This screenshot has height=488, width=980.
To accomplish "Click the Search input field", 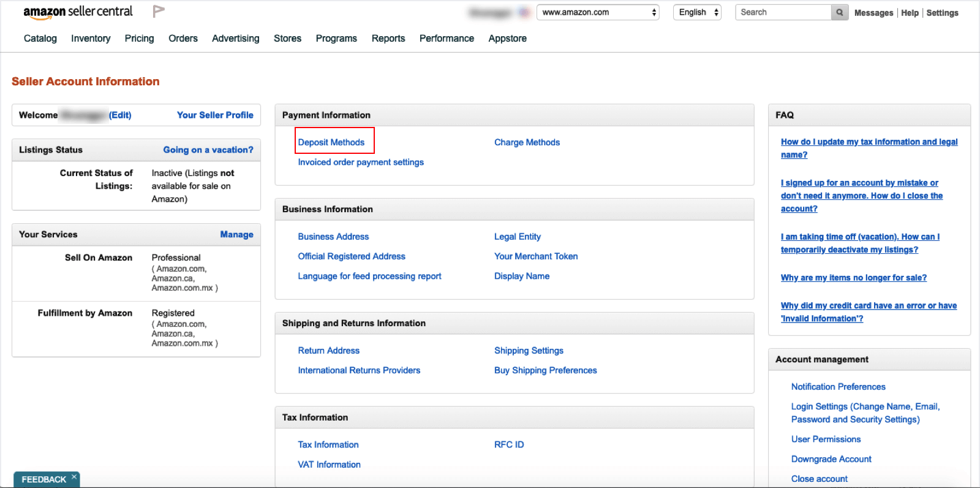I will click(783, 12).
